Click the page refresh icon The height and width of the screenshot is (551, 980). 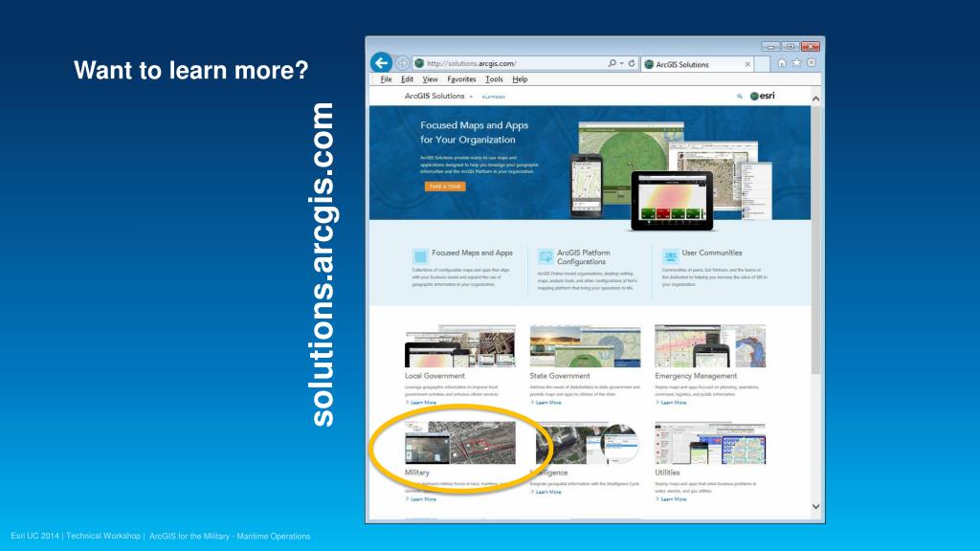point(632,63)
